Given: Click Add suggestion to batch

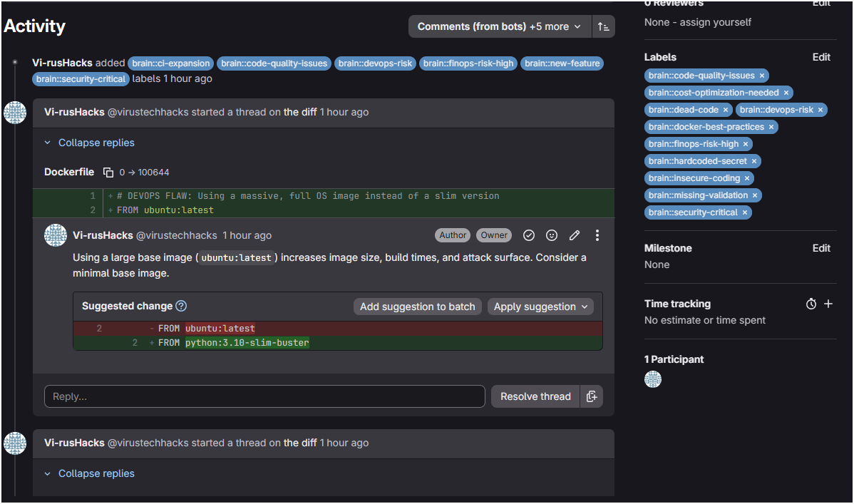Looking at the screenshot, I should pos(417,307).
